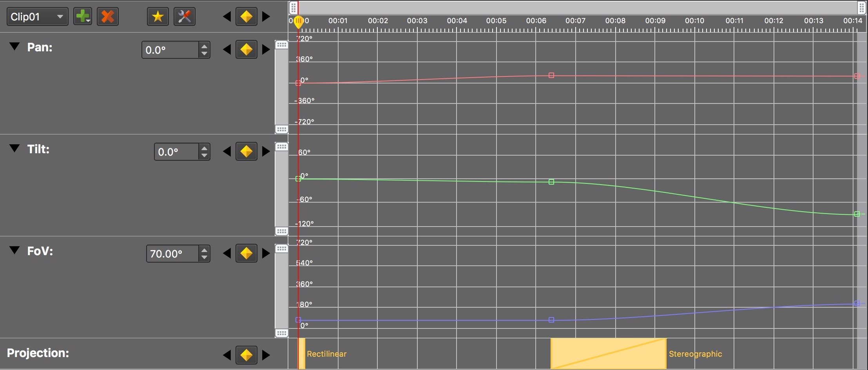Toggle the FoV row keyframe diamond
Viewport: 868px width, 370px height.
click(246, 253)
